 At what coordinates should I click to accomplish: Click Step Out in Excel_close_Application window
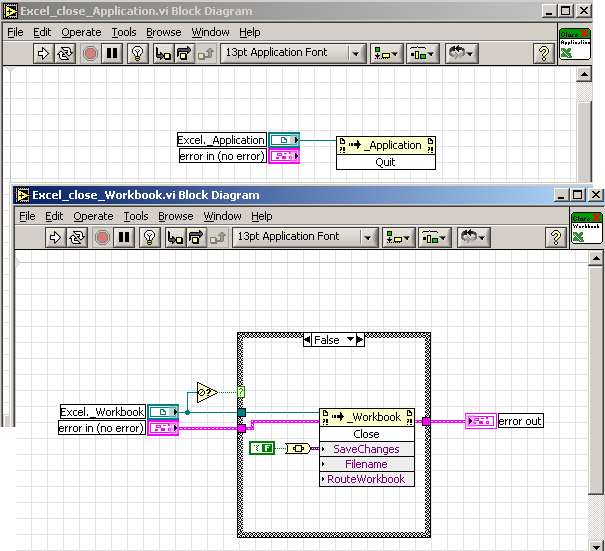click(206, 53)
